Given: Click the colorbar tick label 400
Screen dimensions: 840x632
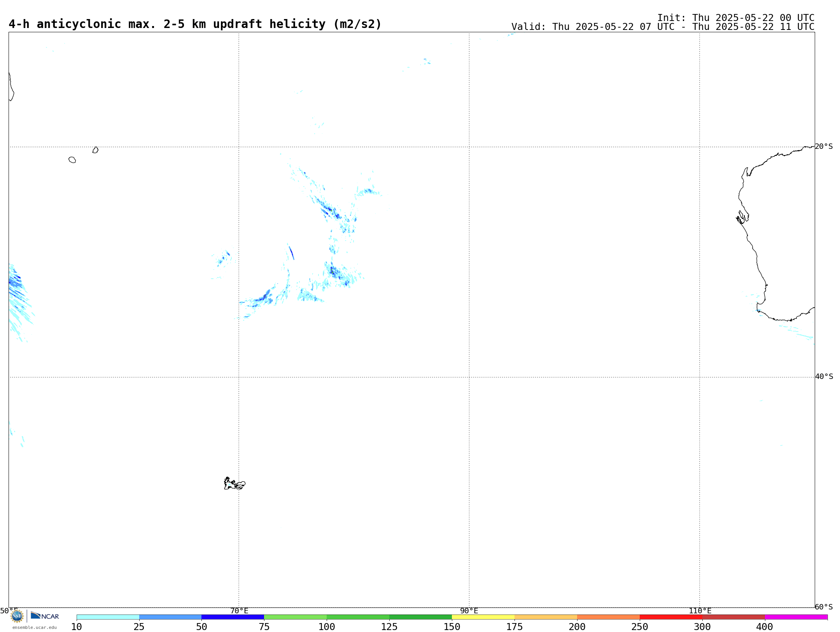Looking at the screenshot, I should click(765, 627).
